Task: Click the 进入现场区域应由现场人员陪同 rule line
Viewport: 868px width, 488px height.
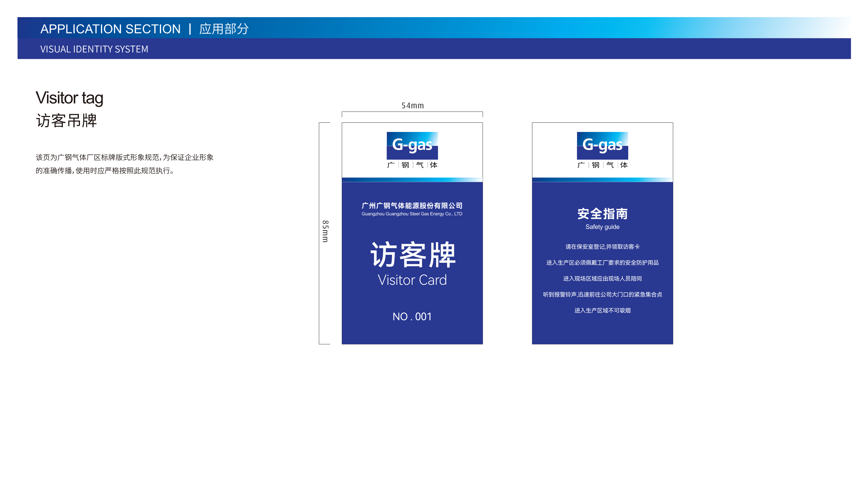Action: point(602,279)
